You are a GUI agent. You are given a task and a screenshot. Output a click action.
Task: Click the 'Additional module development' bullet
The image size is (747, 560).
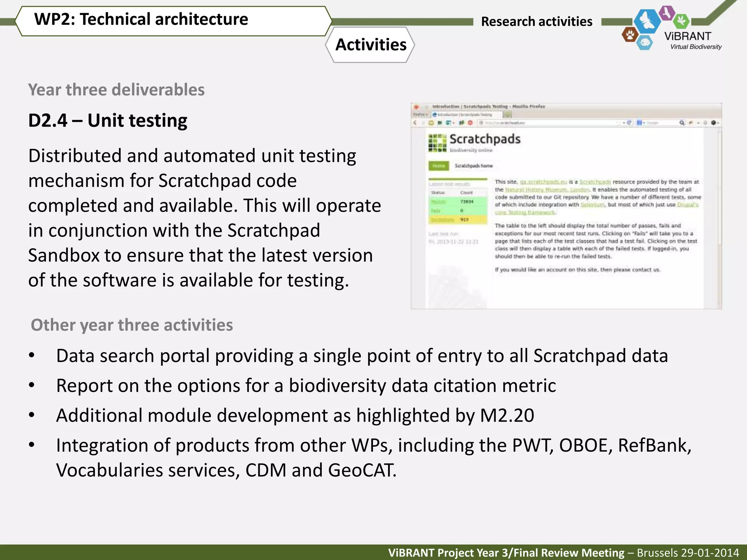click(295, 415)
